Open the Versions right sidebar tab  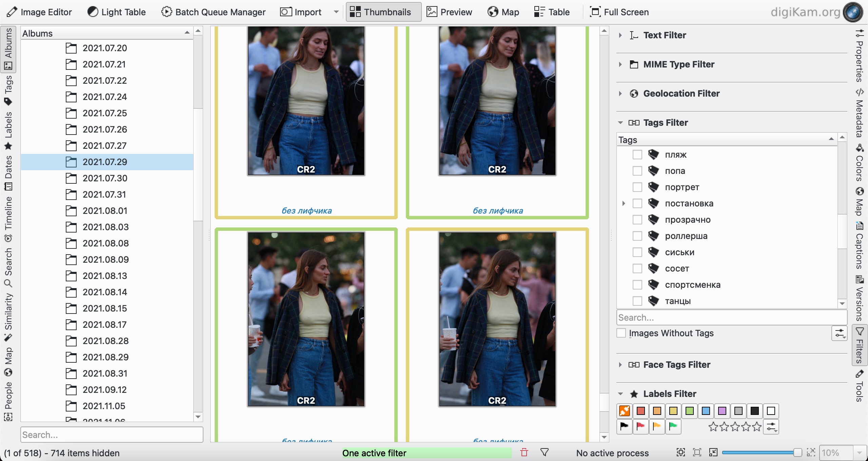coord(859,298)
